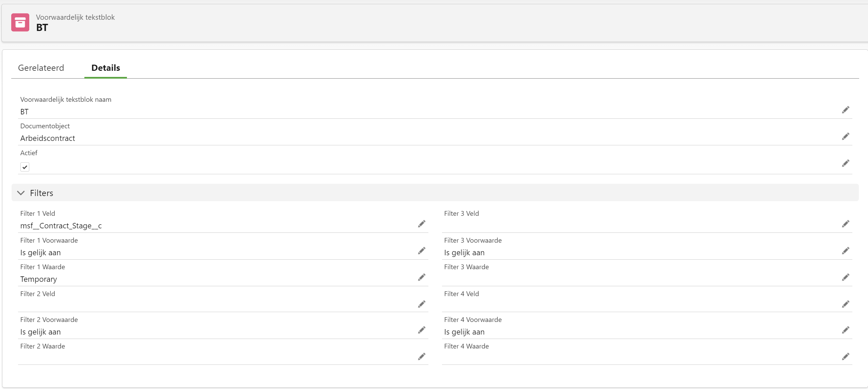Click the pink record icon next to BT
This screenshot has width=868, height=389.
(x=20, y=22)
